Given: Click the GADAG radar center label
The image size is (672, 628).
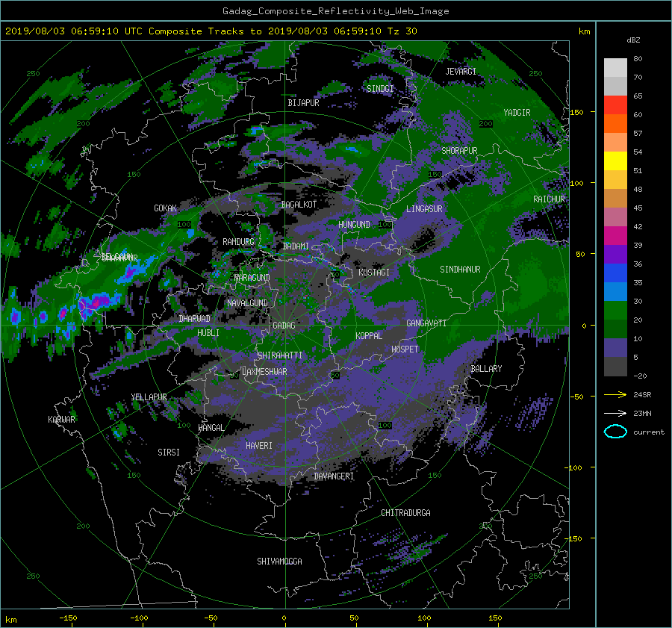Looking at the screenshot, I should click(x=284, y=326).
